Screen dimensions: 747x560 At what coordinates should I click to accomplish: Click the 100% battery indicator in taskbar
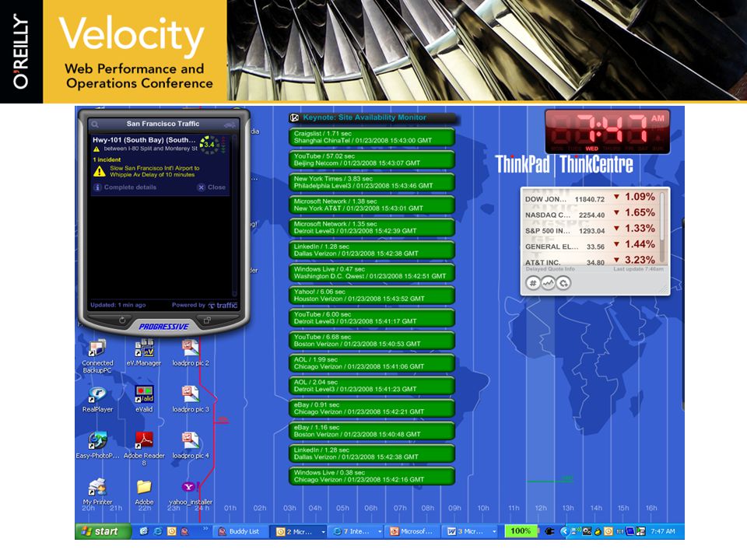tap(521, 531)
